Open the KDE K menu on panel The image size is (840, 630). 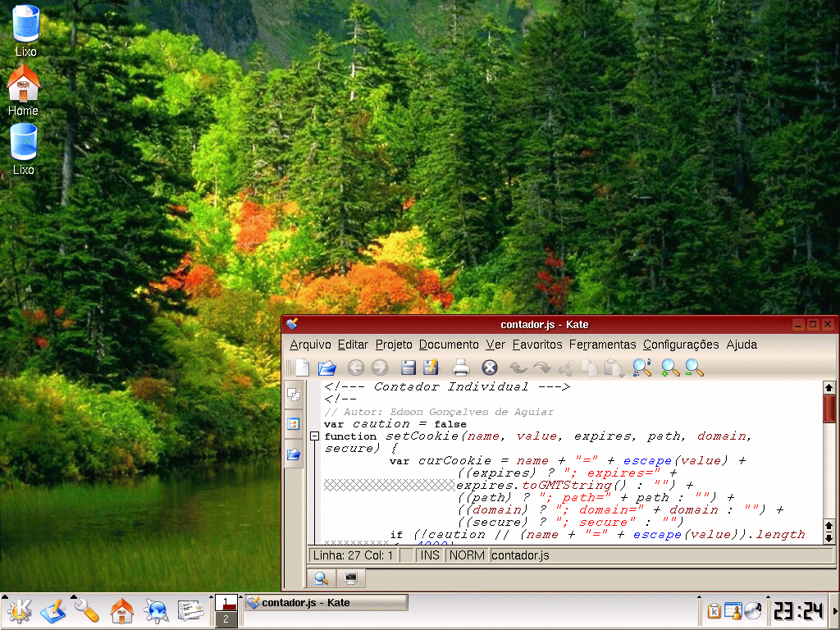(19, 611)
